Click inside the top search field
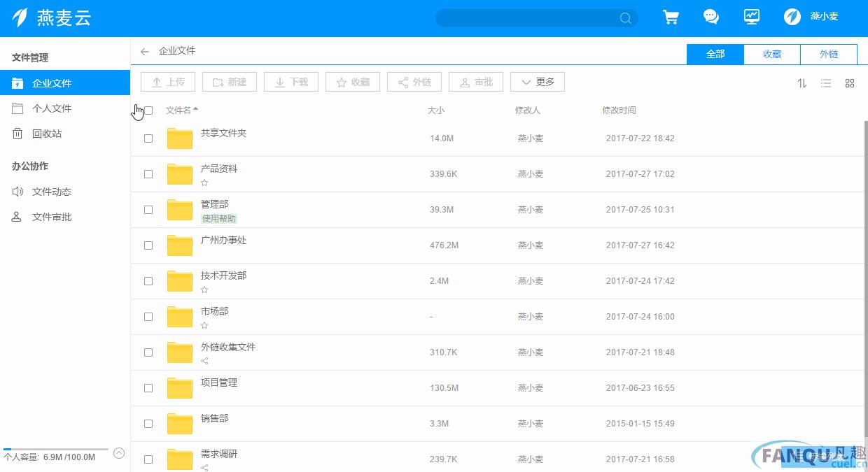 click(x=525, y=18)
